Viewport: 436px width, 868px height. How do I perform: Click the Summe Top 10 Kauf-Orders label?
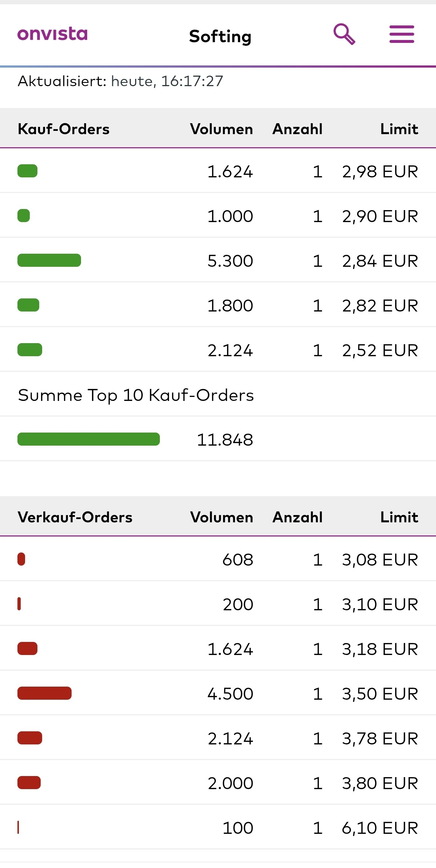click(136, 395)
